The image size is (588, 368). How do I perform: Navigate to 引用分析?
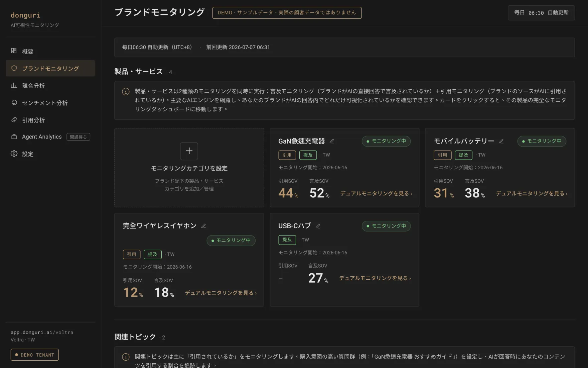pos(50,120)
